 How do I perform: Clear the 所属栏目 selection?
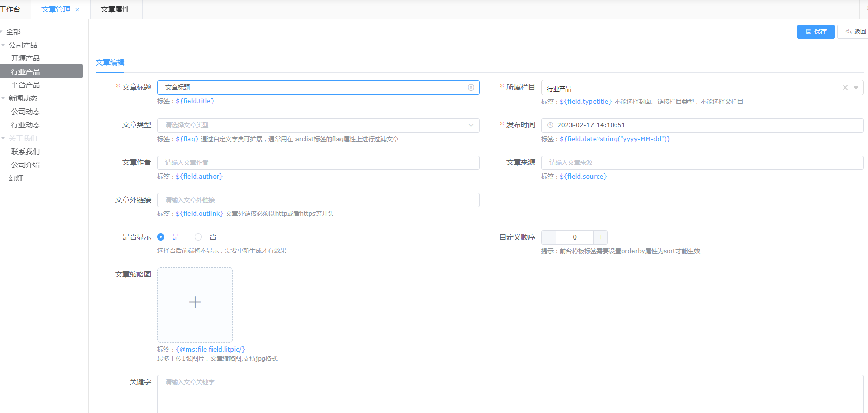(x=845, y=88)
